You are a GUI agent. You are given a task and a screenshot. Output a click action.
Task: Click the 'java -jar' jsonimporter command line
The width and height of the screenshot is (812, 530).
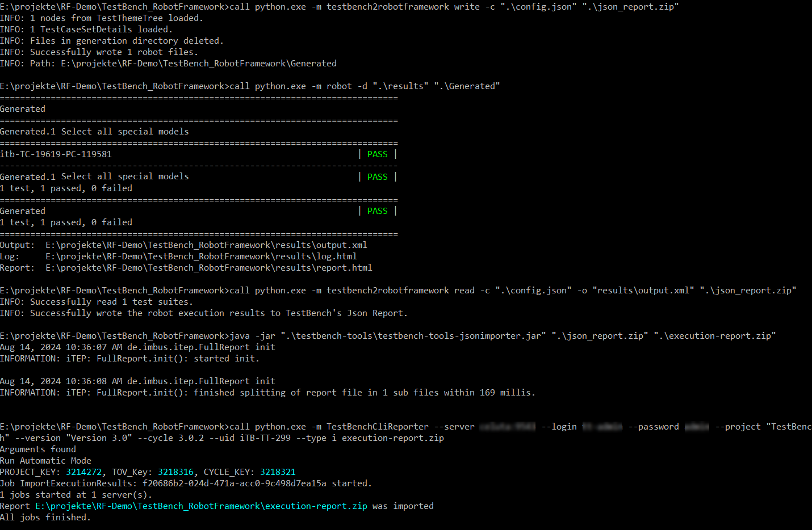(388, 336)
